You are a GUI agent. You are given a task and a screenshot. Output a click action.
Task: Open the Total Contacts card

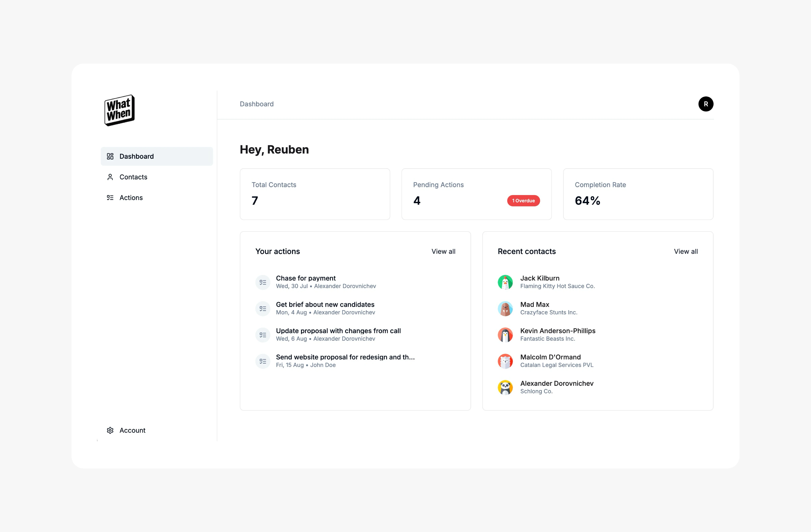314,194
